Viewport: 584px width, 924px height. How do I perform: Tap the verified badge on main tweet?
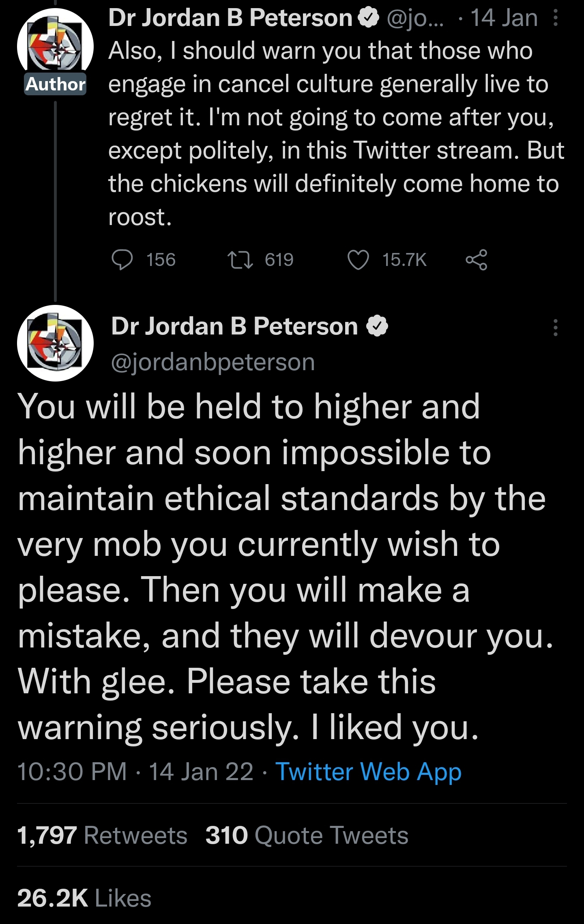[x=378, y=326]
